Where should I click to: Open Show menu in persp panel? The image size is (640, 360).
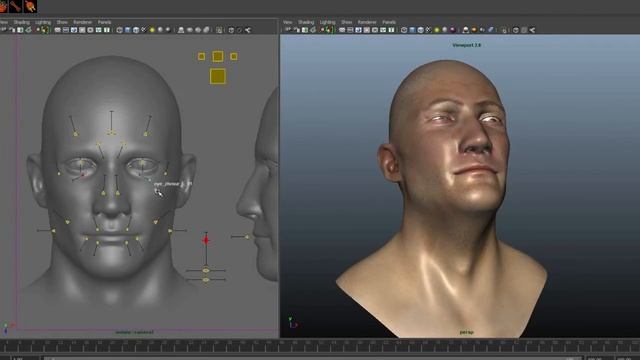click(347, 22)
